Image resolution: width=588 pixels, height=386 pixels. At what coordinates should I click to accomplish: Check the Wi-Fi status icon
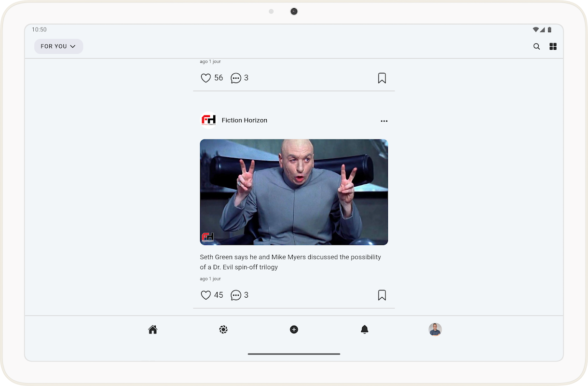click(535, 29)
